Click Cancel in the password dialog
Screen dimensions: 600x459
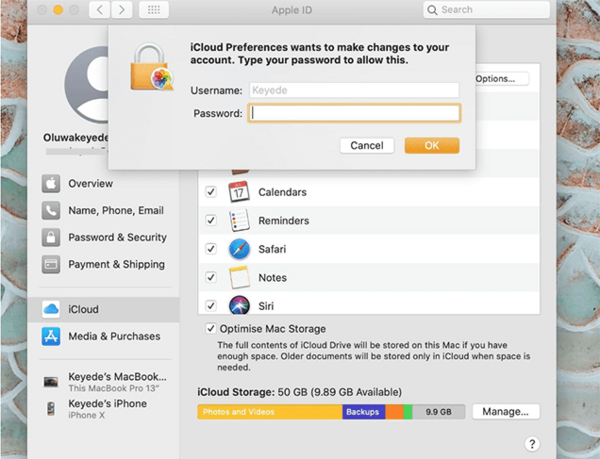point(367,145)
